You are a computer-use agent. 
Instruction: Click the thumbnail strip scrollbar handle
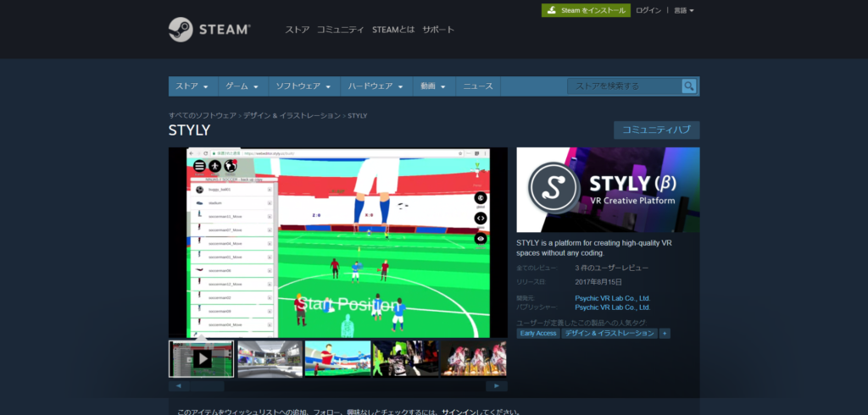coord(207,386)
